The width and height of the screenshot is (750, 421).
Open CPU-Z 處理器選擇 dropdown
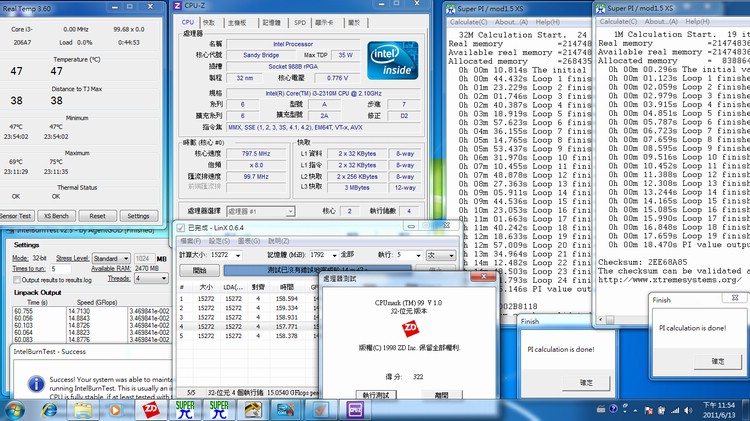click(x=261, y=211)
